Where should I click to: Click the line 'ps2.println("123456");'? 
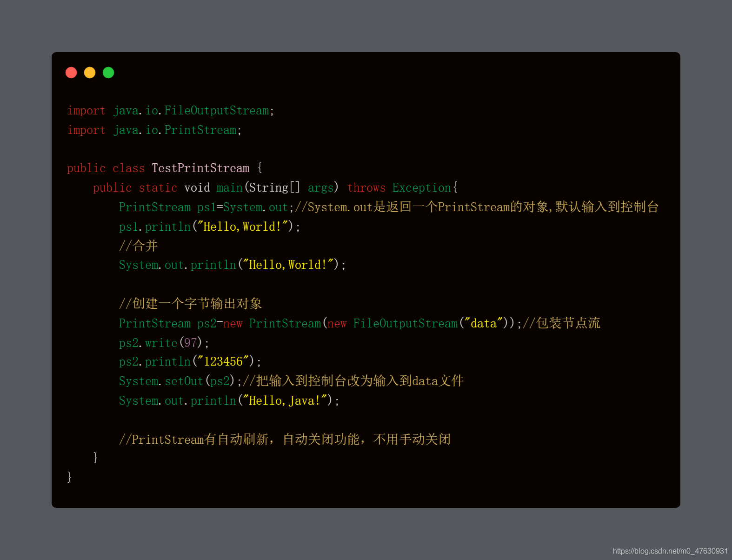[190, 362]
